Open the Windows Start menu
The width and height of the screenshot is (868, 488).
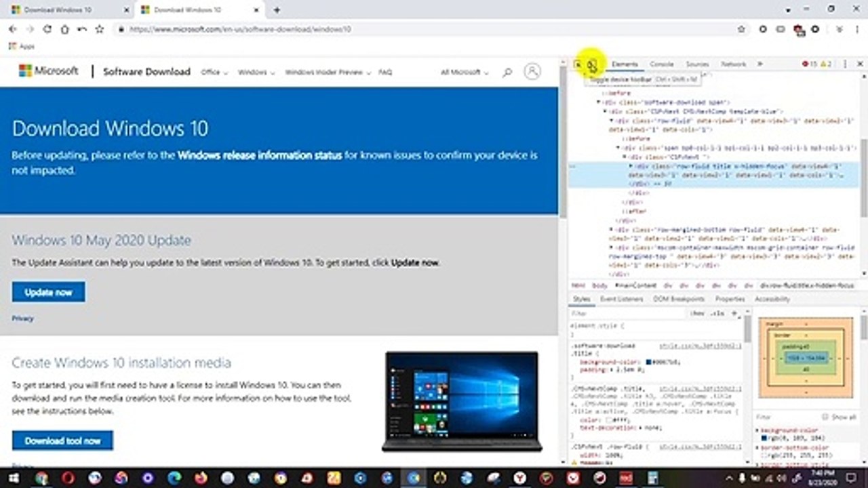(13, 478)
